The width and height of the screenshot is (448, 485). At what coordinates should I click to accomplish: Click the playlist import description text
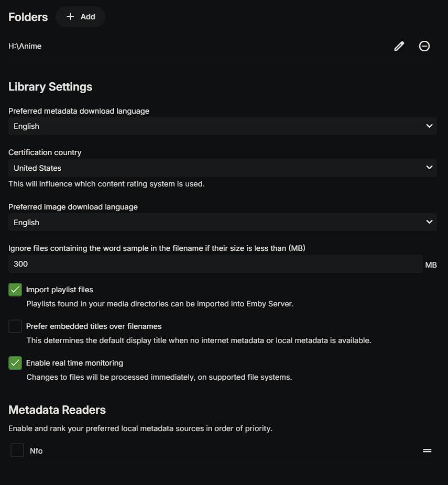pos(160,304)
